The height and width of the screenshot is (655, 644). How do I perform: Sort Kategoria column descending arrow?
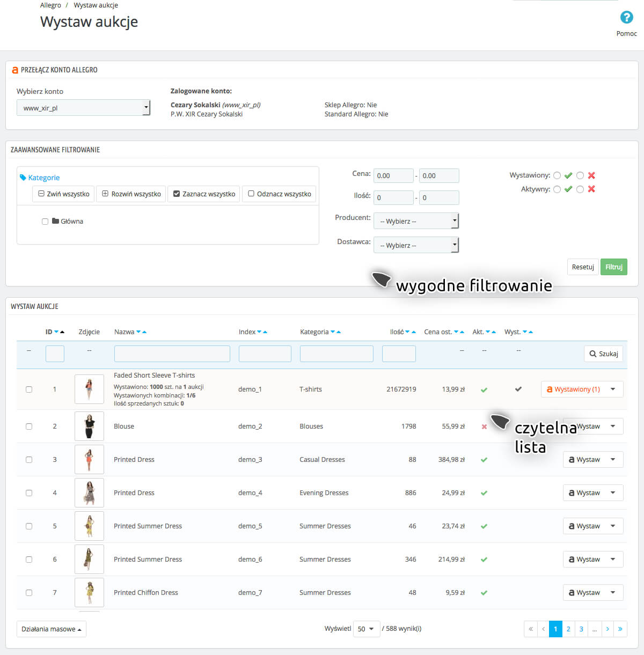pyautogui.click(x=333, y=332)
